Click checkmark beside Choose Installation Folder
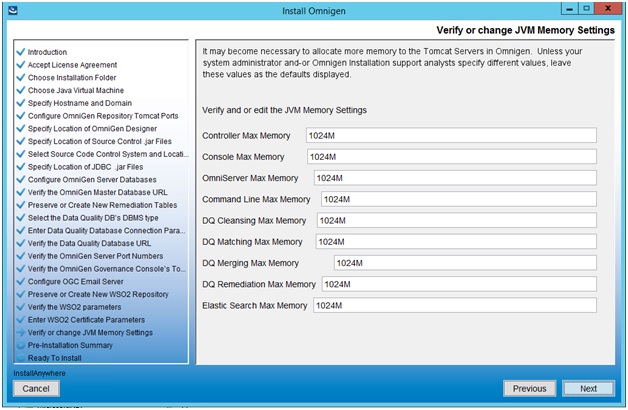 [x=20, y=77]
